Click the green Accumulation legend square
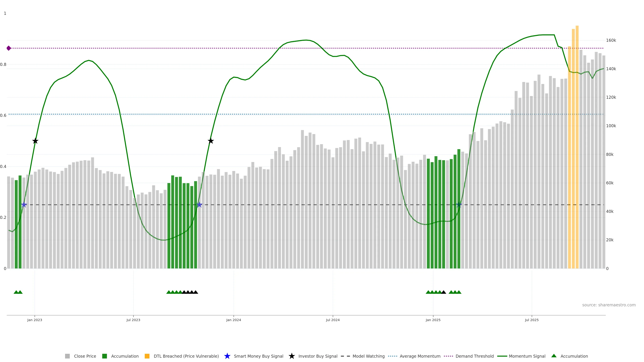Screen dimensions: 644x362 (x=104, y=356)
